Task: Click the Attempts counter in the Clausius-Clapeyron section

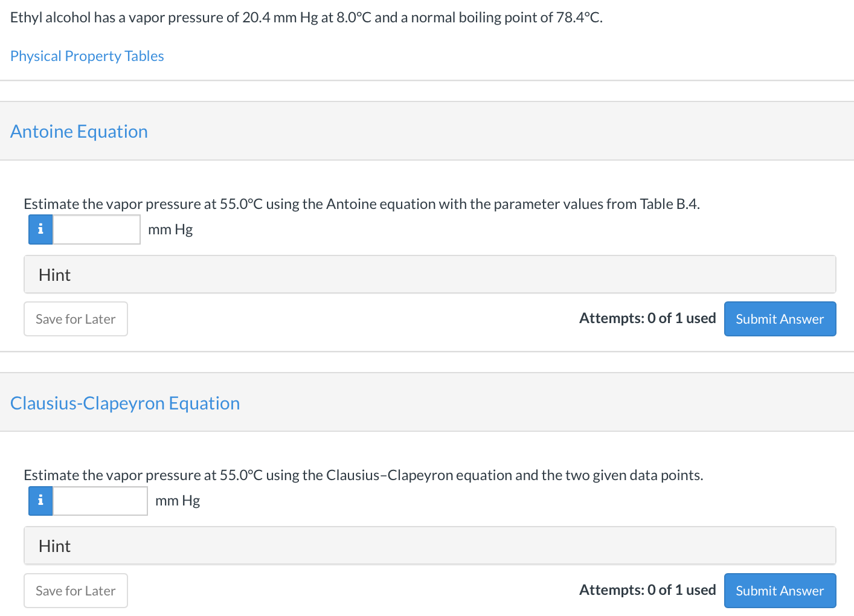Action: pos(647,590)
